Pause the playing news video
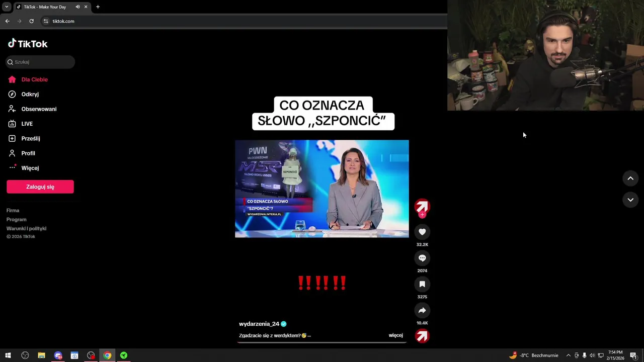644x362 pixels. (x=322, y=189)
